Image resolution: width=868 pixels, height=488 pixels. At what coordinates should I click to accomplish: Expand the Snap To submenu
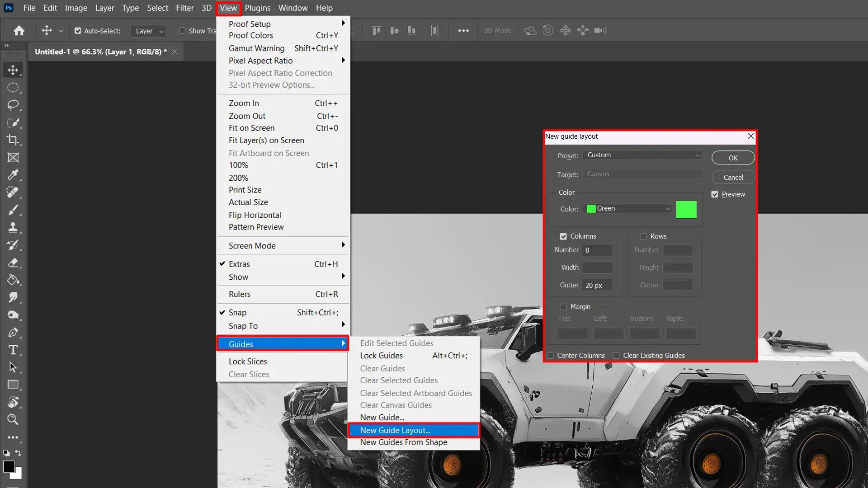[283, 326]
